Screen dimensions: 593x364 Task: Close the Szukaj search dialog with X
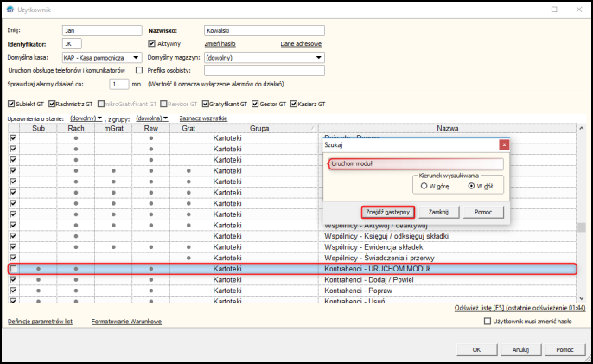coord(504,145)
